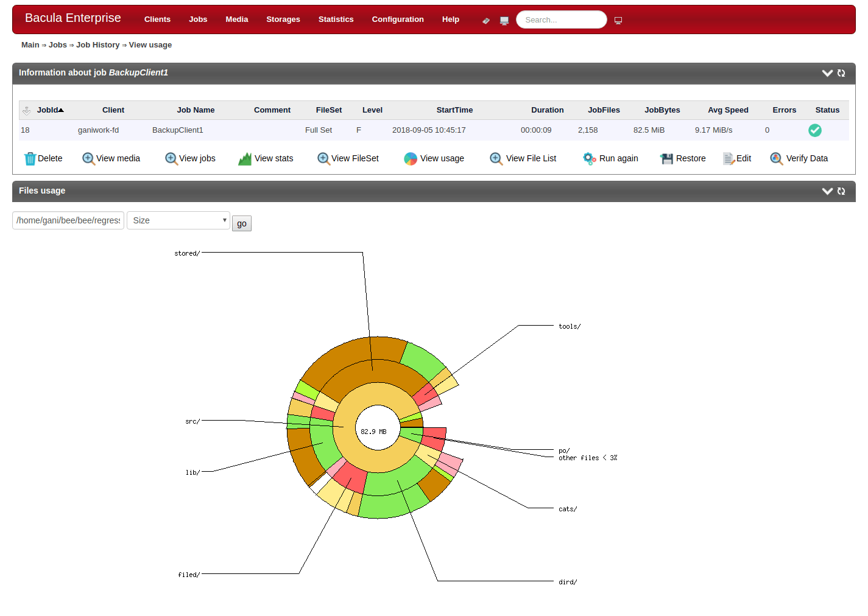Click the Run again gears icon

pos(590,159)
